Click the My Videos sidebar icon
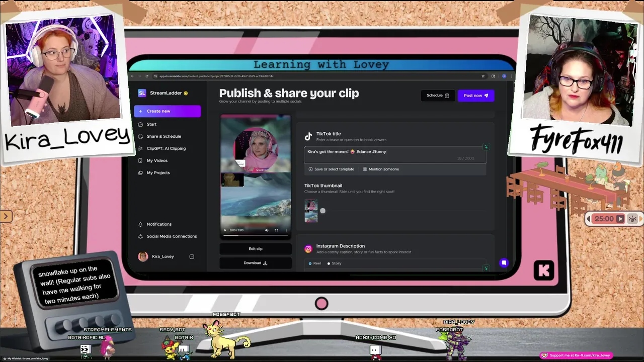Screen dimensions: 644x362 click(x=140, y=160)
